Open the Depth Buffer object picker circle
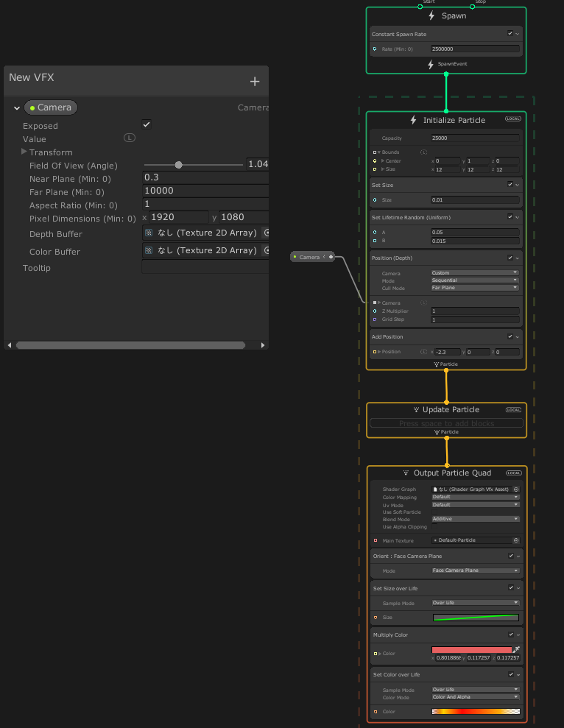564x728 pixels. pos(267,233)
